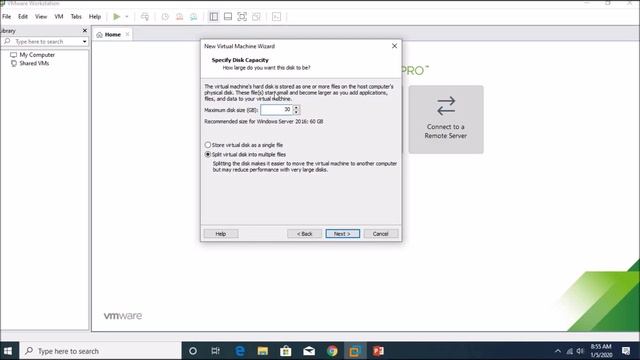Open Task View on the taskbar
640x360 pixels.
point(216,351)
